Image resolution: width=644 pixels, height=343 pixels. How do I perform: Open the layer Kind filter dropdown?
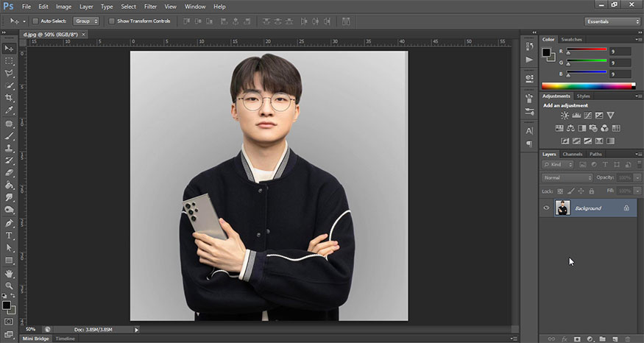coord(558,164)
